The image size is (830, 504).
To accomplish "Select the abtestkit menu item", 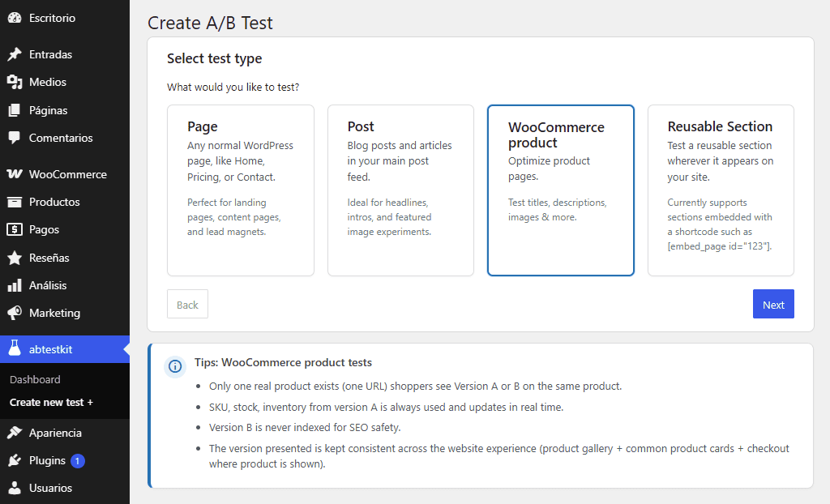I will pyautogui.click(x=65, y=349).
